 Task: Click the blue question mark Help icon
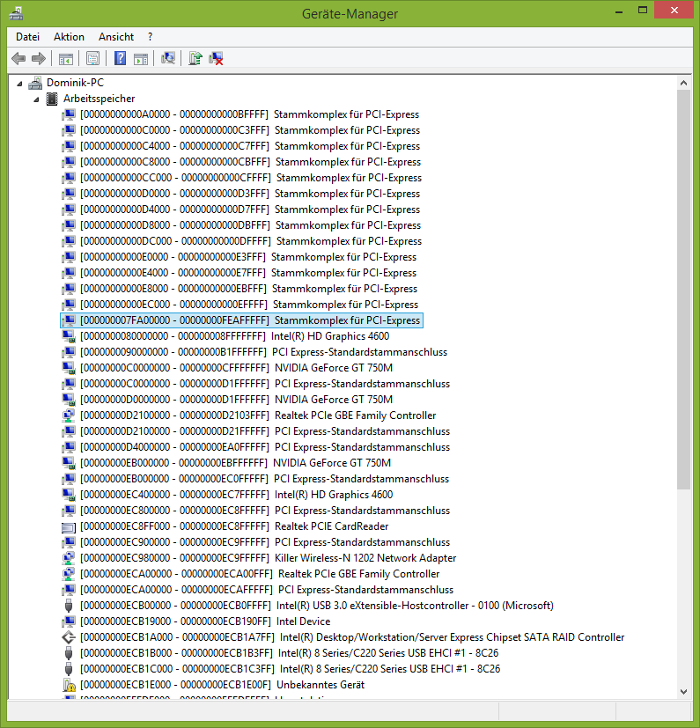click(120, 58)
